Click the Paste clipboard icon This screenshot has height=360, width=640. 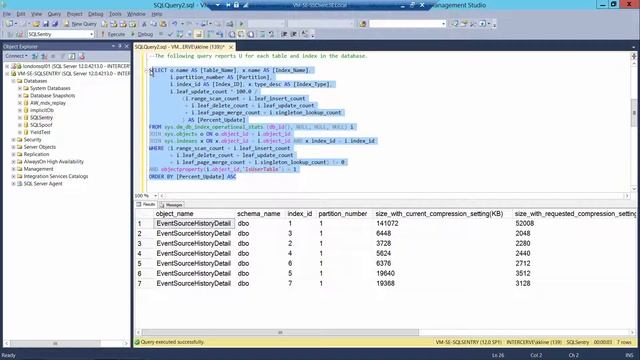click(x=163, y=24)
